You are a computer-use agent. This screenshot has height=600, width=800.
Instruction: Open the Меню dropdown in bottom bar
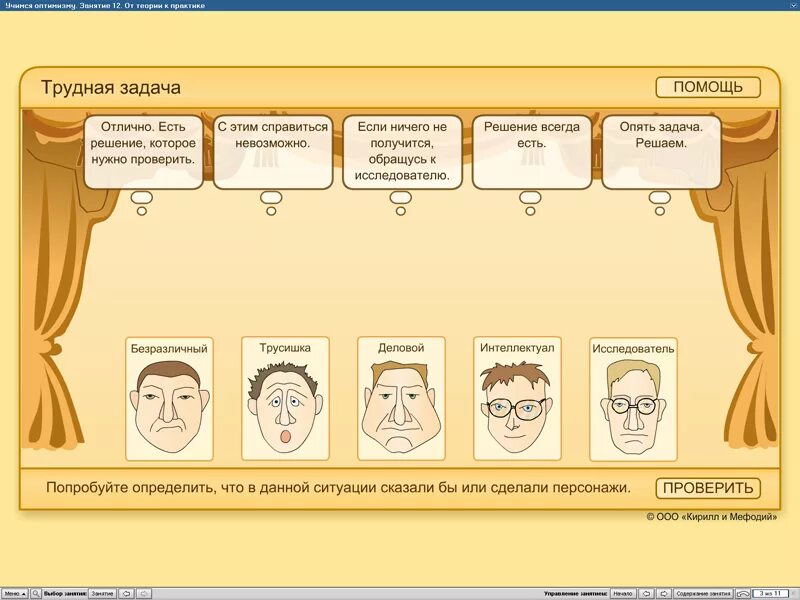coord(14,594)
